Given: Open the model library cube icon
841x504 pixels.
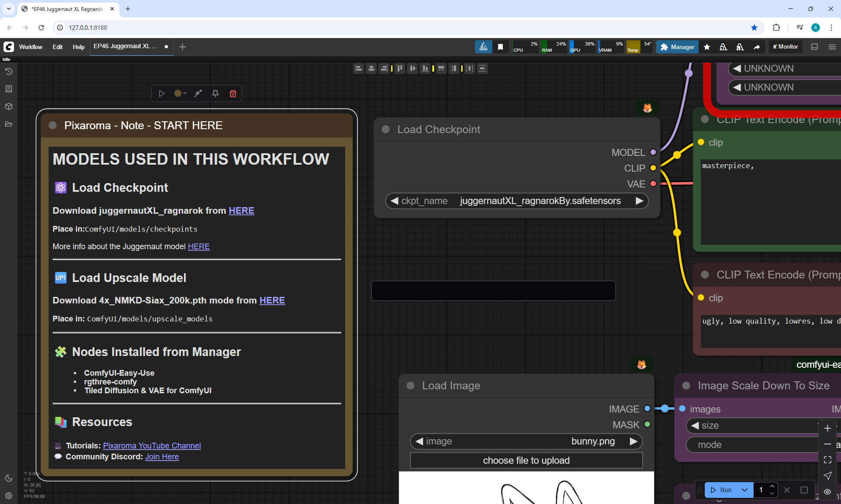Looking at the screenshot, I should [9, 106].
